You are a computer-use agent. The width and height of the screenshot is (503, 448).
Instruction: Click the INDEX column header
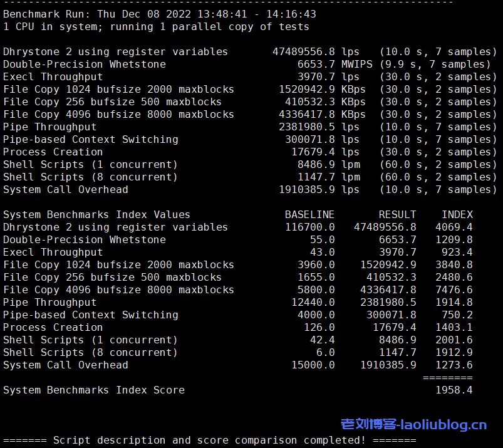point(457,214)
